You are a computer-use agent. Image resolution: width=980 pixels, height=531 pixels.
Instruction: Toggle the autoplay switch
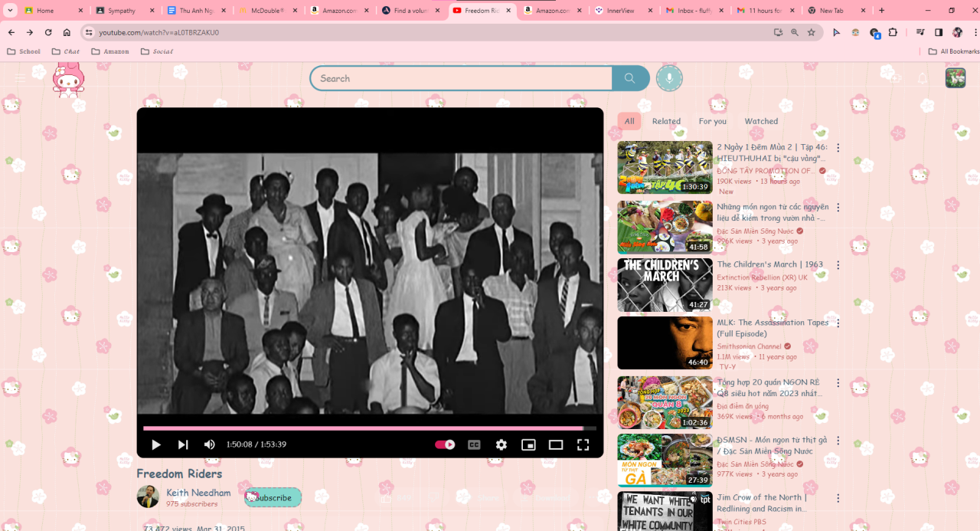click(x=445, y=444)
